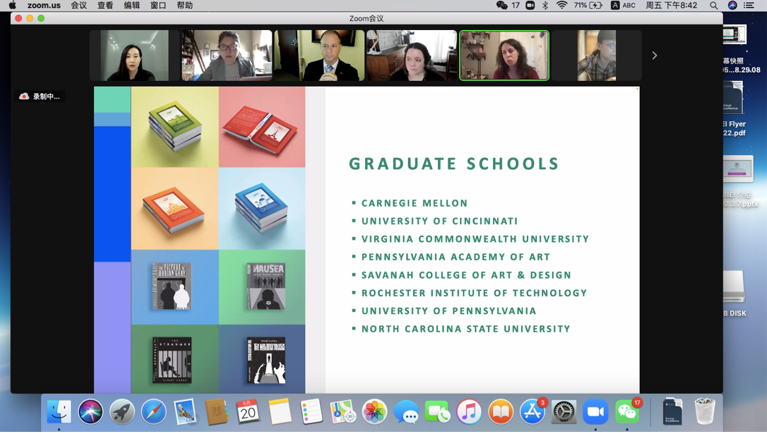Viewport: 767px width, 433px height.
Task: Open Wi-Fi status menu
Action: click(562, 5)
